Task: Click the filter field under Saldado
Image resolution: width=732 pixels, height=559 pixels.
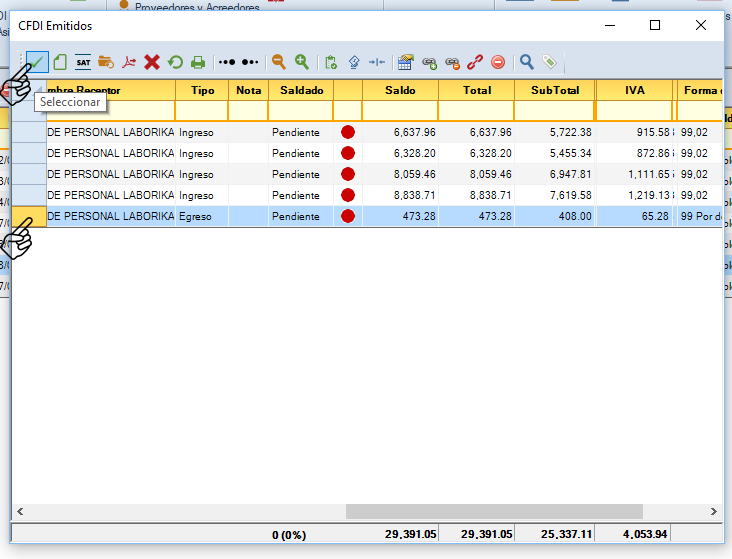Action: coord(301,111)
